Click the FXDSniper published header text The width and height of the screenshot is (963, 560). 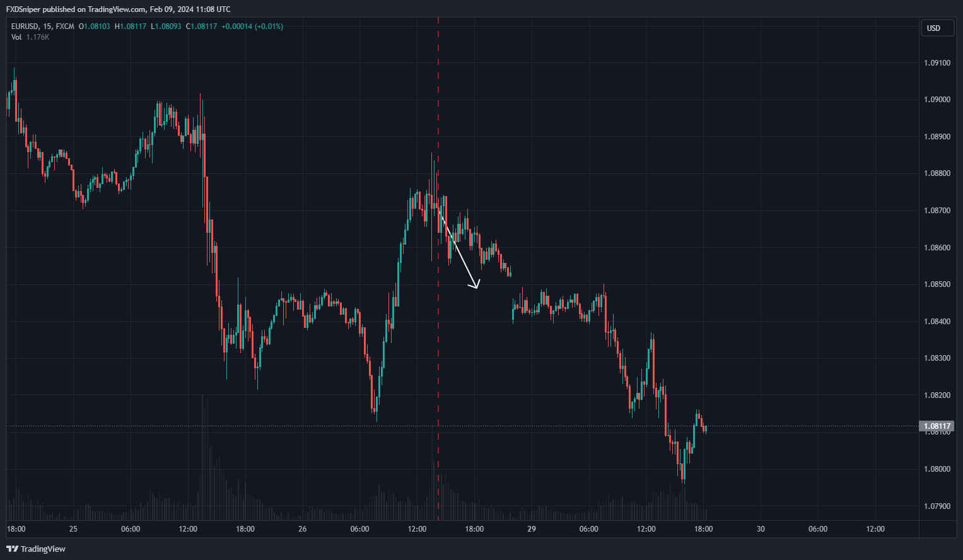(118, 9)
